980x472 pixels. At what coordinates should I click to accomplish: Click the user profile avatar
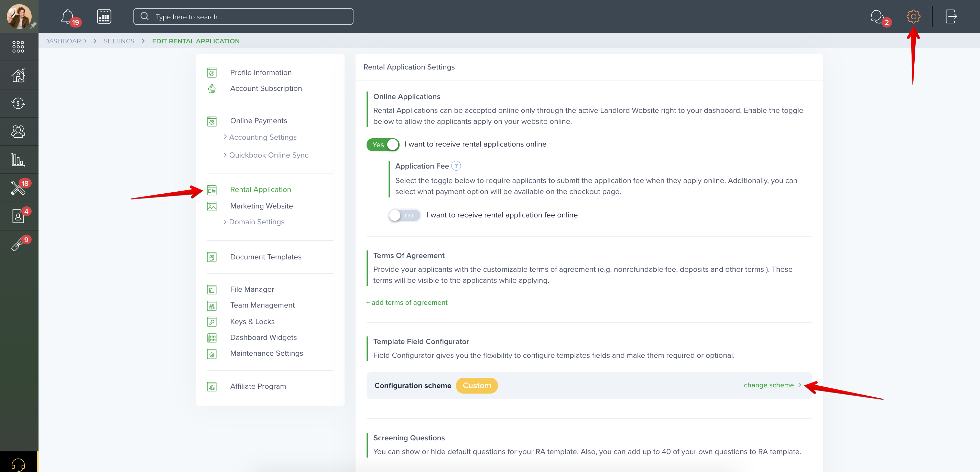pyautogui.click(x=19, y=17)
